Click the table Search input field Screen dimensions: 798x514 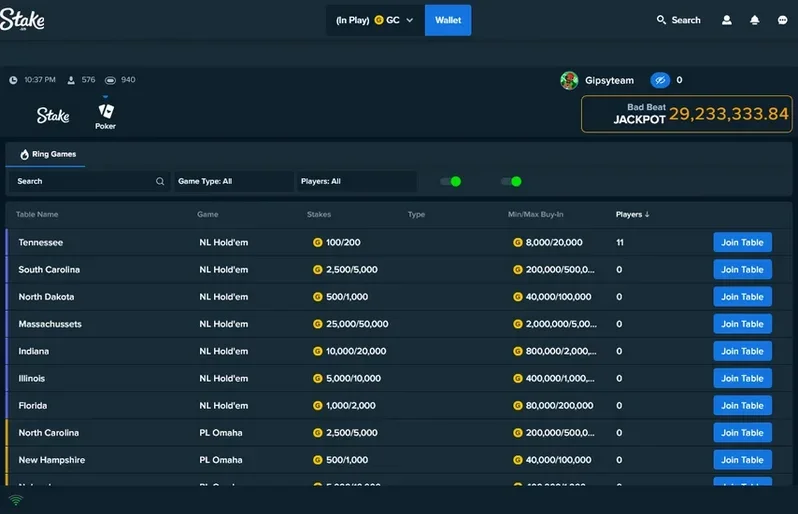pos(80,182)
